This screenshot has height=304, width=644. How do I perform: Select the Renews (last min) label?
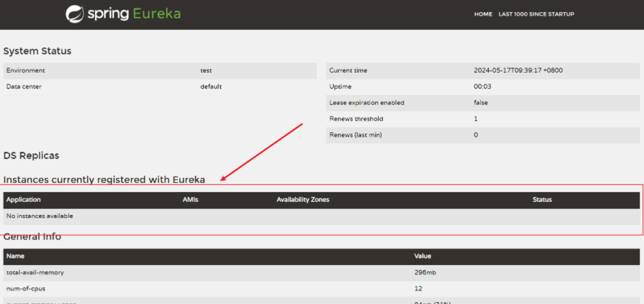(x=356, y=135)
